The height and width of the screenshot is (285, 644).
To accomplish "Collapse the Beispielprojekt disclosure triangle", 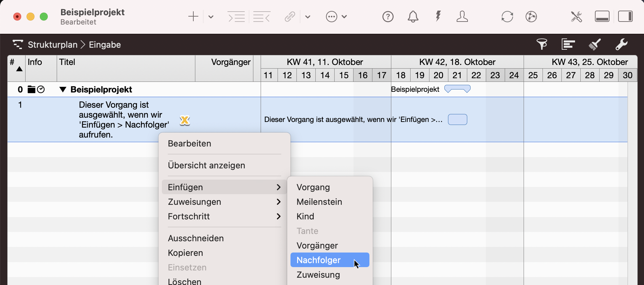I will pyautogui.click(x=63, y=89).
